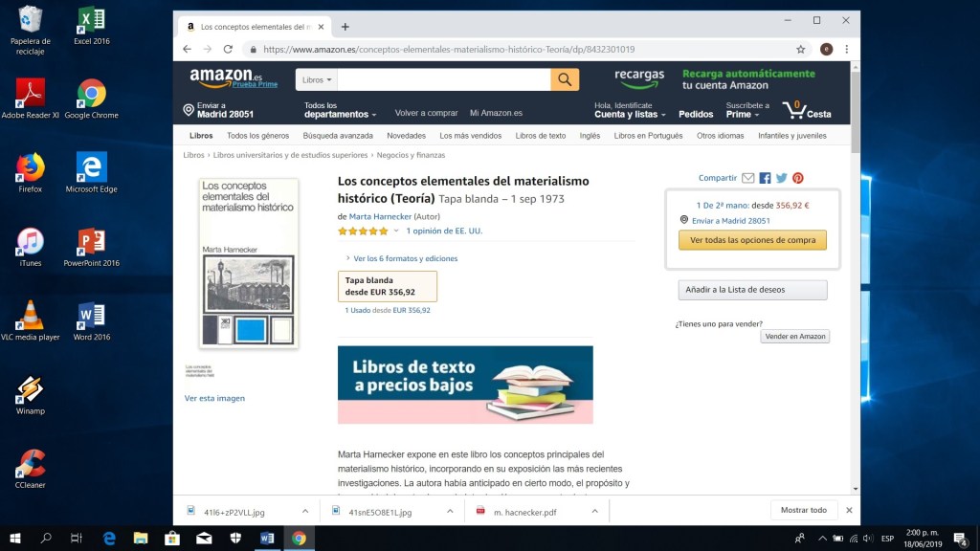980x551 pixels.
Task: Expand the Libros search category dropdown
Action: 316,79
